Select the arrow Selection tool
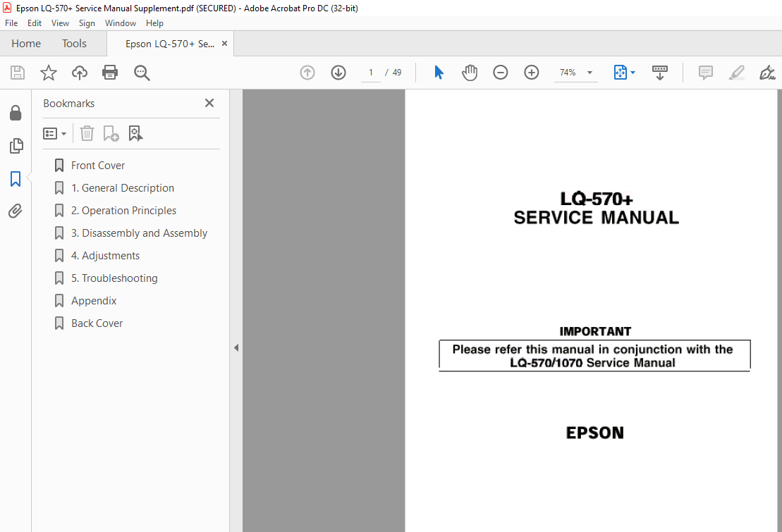The height and width of the screenshot is (532, 782). 439,72
